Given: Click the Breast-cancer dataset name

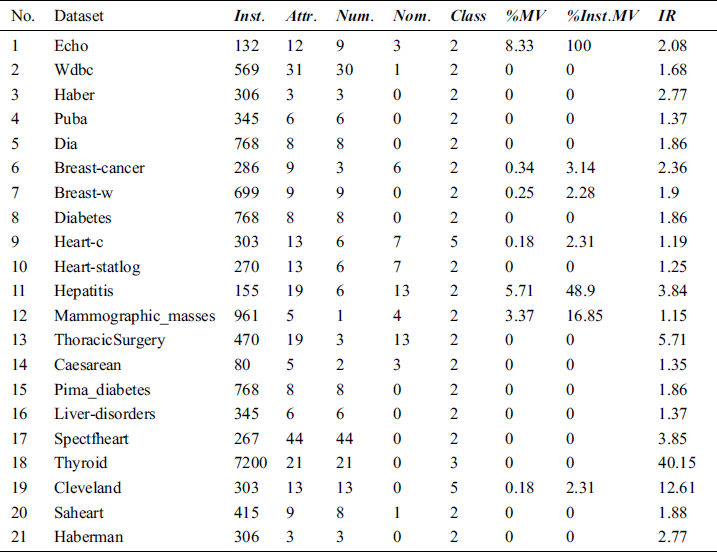Looking at the screenshot, I should pos(99,168).
